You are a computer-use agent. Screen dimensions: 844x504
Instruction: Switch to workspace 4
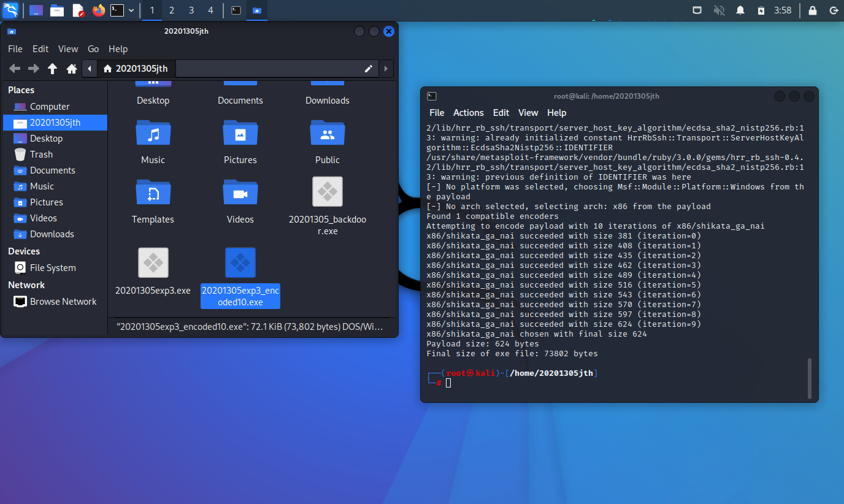click(x=211, y=10)
